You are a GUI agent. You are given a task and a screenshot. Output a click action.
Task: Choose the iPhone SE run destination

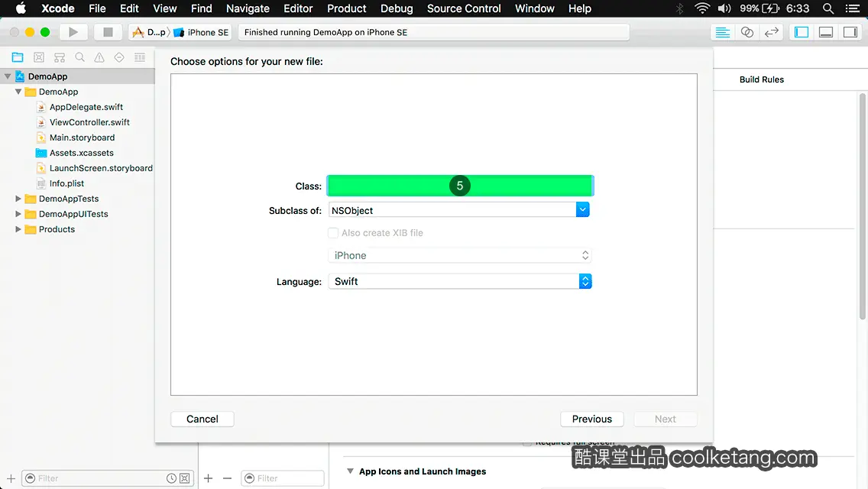202,32
